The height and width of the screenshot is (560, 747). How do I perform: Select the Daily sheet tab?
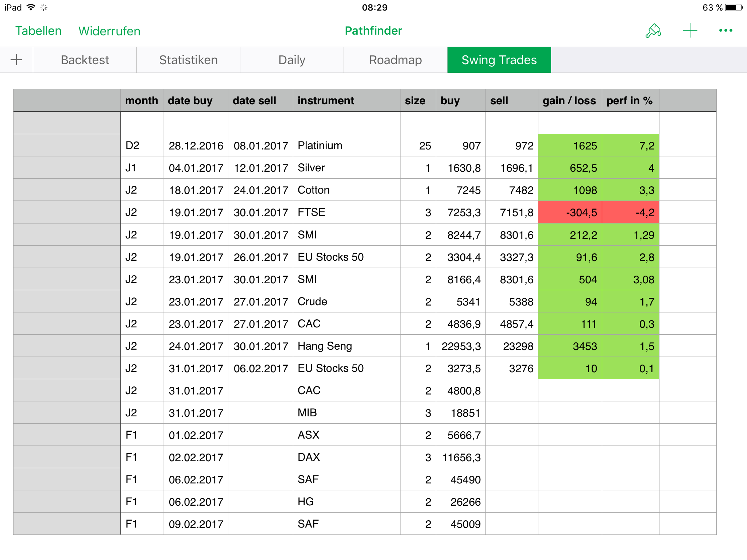click(292, 60)
